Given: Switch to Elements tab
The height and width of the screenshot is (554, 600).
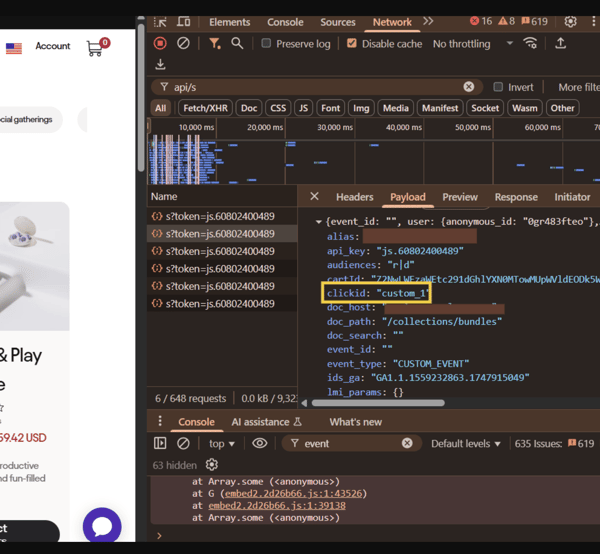Looking at the screenshot, I should 230,22.
